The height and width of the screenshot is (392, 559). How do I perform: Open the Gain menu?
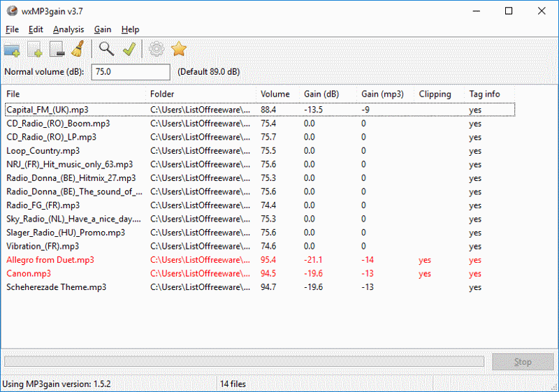(x=103, y=29)
